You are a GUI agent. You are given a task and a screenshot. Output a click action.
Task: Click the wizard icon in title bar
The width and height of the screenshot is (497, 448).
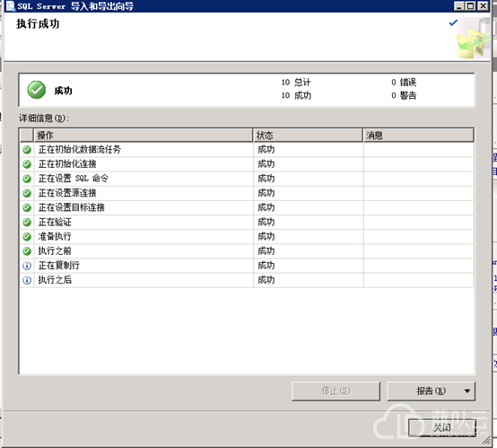[11, 6]
